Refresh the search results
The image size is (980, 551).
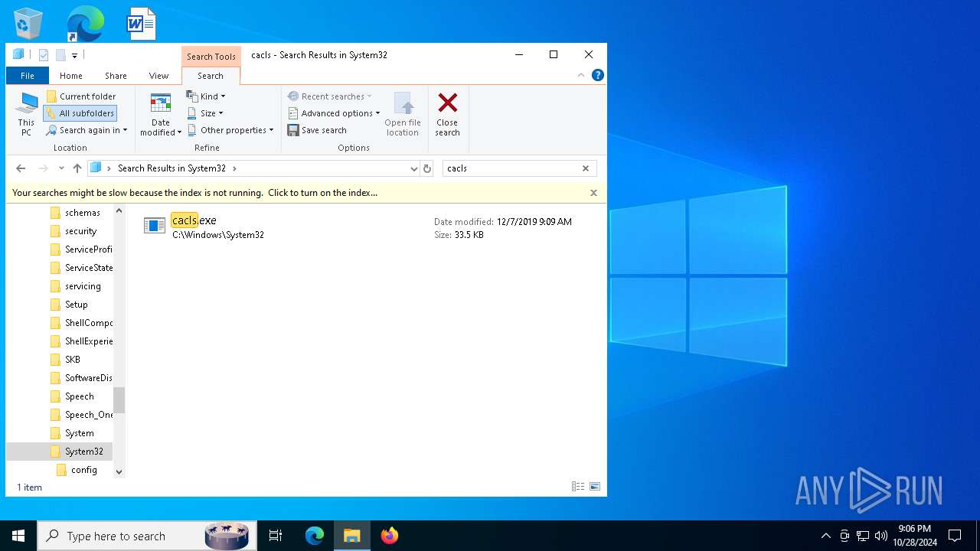(427, 168)
